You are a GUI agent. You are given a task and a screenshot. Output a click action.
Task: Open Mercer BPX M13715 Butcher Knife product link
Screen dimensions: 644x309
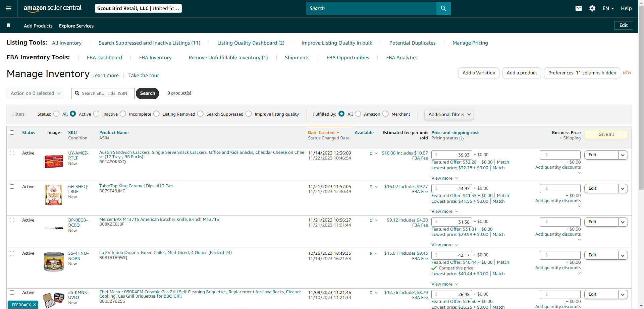[x=159, y=220]
